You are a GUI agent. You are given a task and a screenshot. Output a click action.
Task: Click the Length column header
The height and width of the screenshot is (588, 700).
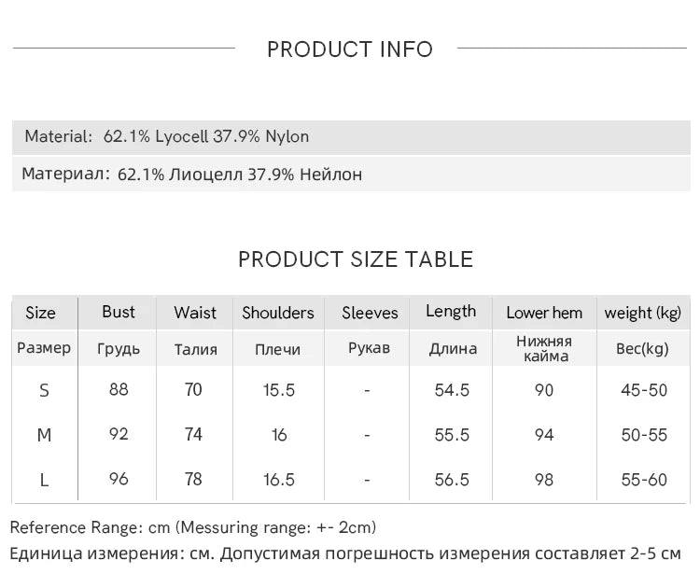click(x=451, y=312)
